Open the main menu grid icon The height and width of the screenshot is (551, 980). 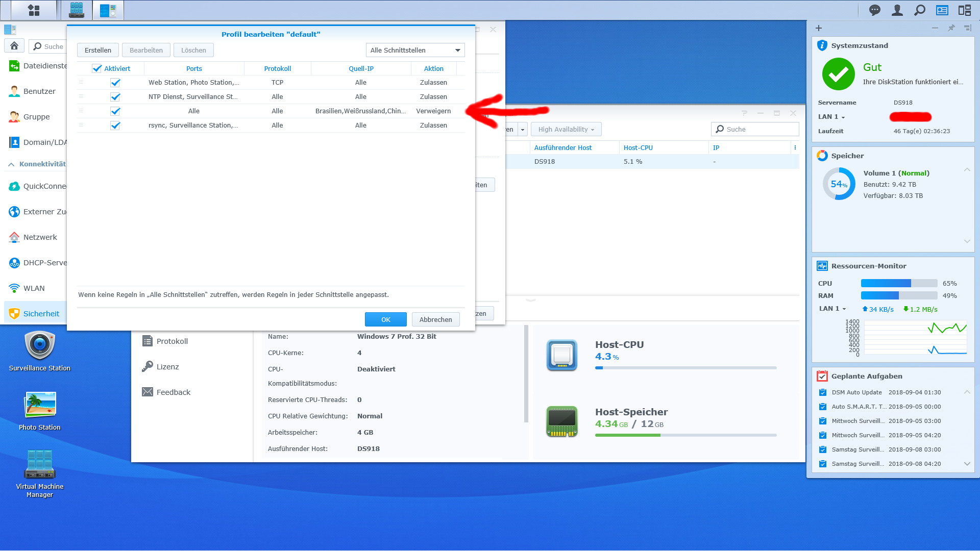click(x=34, y=10)
